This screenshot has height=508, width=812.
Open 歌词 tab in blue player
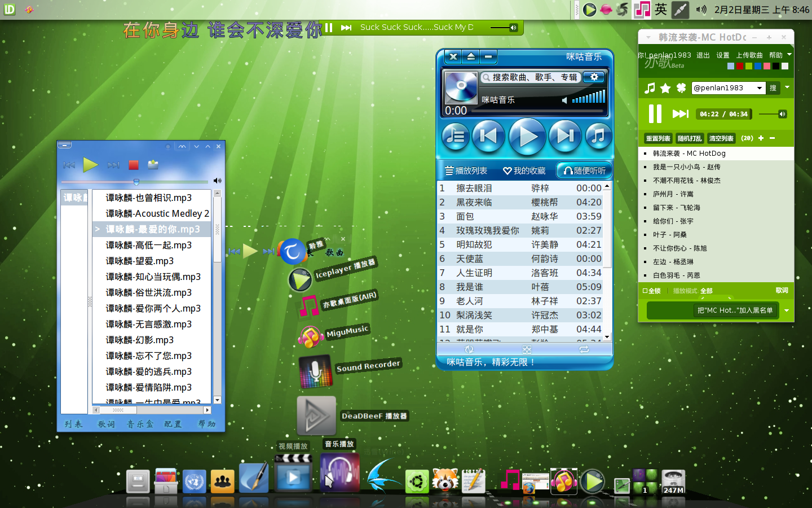point(106,424)
